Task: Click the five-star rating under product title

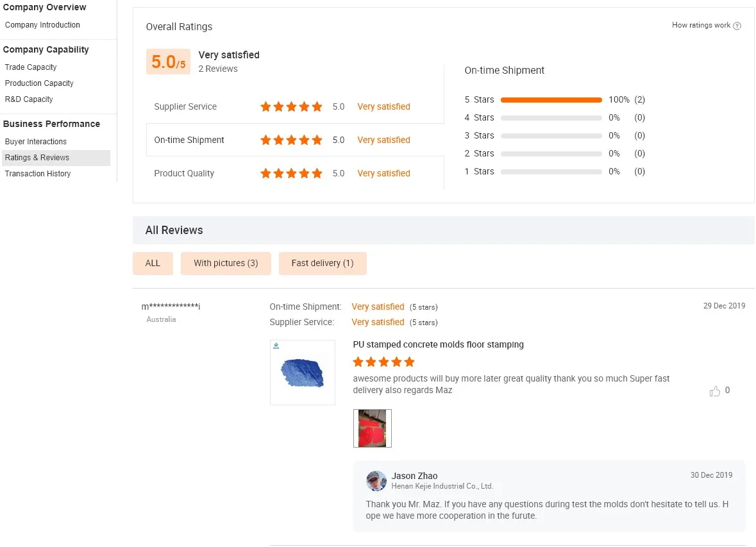Action: [x=383, y=362]
